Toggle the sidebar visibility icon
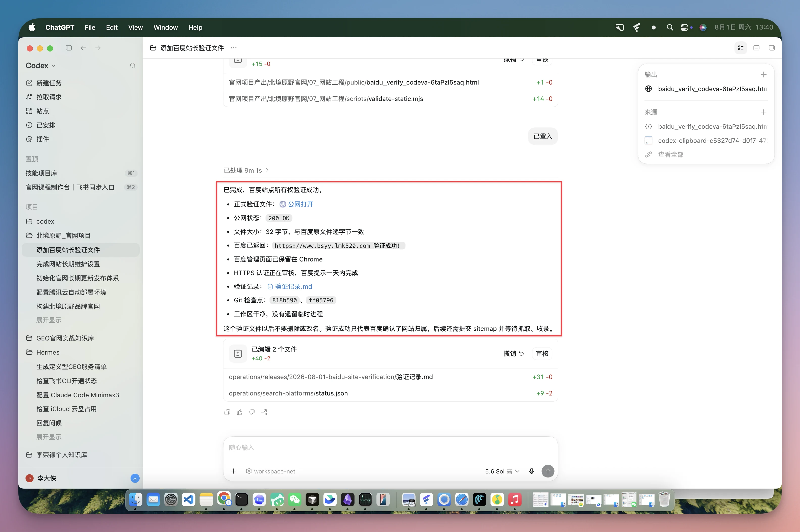Viewport: 800px width, 532px height. pos(69,48)
